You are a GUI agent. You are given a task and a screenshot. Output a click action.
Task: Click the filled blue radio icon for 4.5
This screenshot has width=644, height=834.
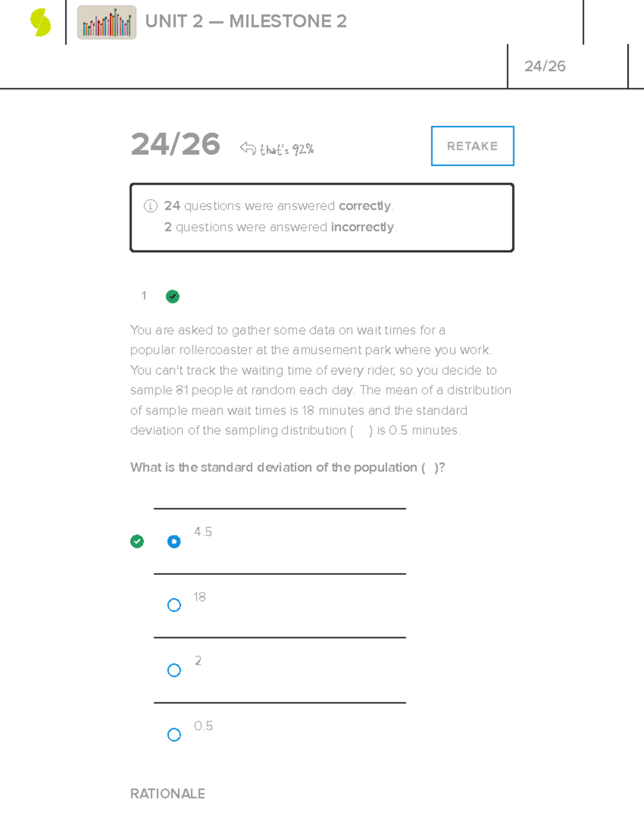point(174,542)
